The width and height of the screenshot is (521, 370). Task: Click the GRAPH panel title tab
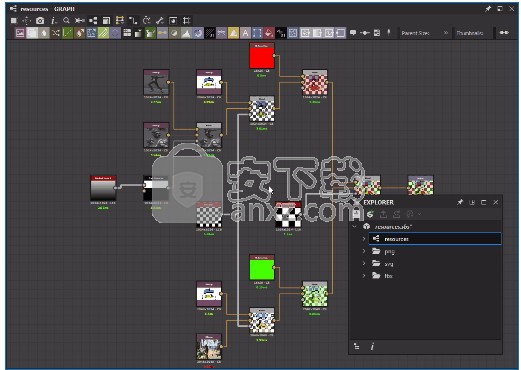pyautogui.click(x=64, y=9)
